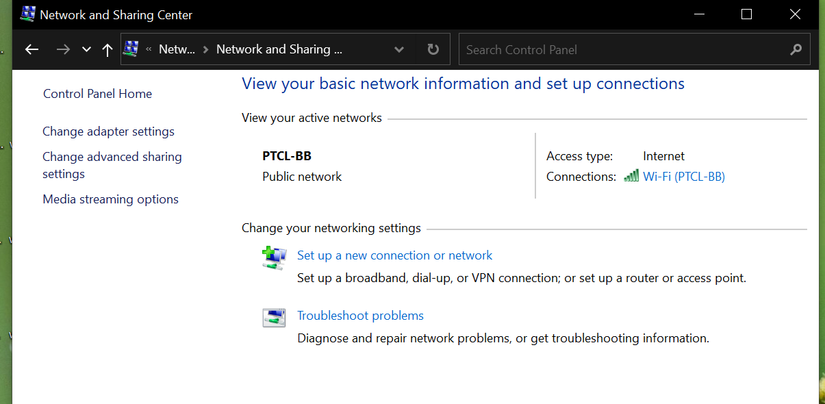Close the Network and Sharing Center window
The height and width of the screenshot is (404, 825).
coord(795,14)
